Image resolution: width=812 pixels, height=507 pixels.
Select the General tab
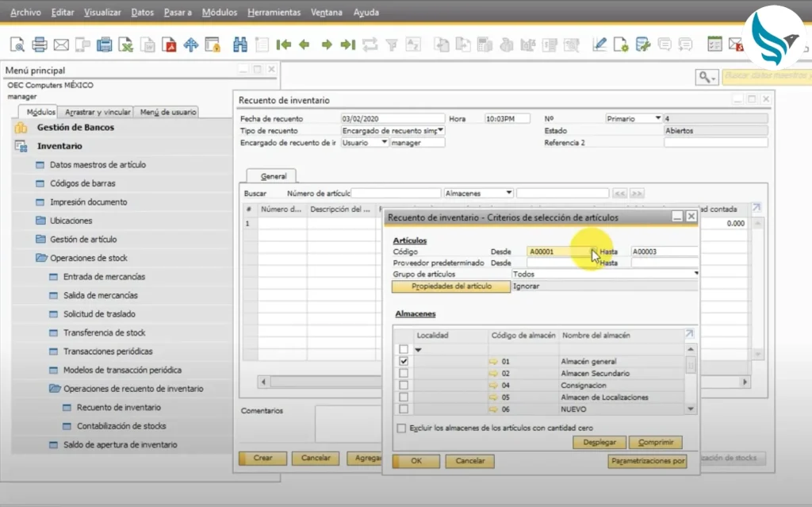(x=273, y=176)
